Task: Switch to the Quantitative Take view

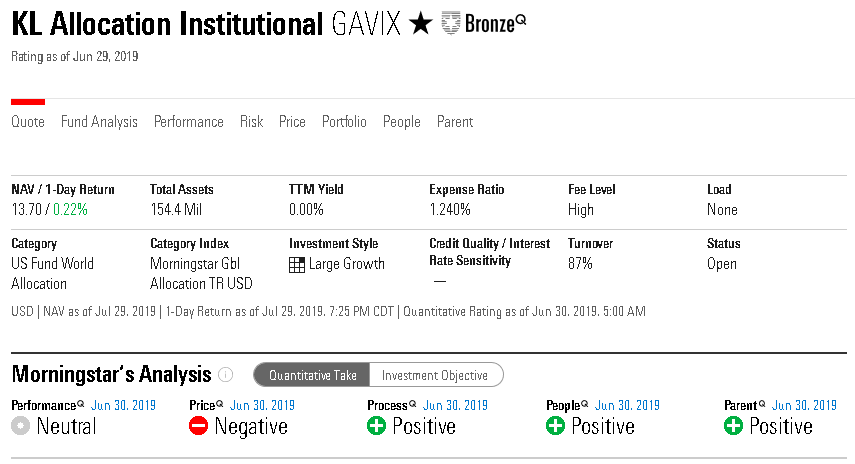Action: [312, 375]
